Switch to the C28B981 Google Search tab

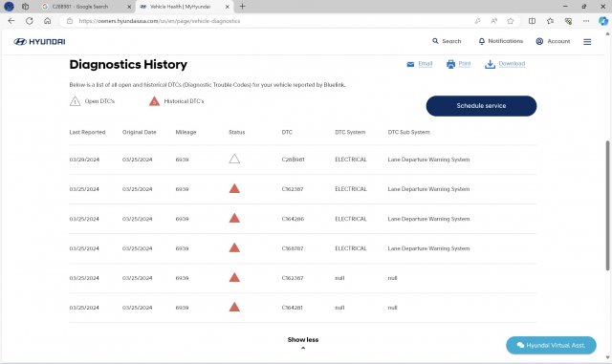[x=87, y=7]
